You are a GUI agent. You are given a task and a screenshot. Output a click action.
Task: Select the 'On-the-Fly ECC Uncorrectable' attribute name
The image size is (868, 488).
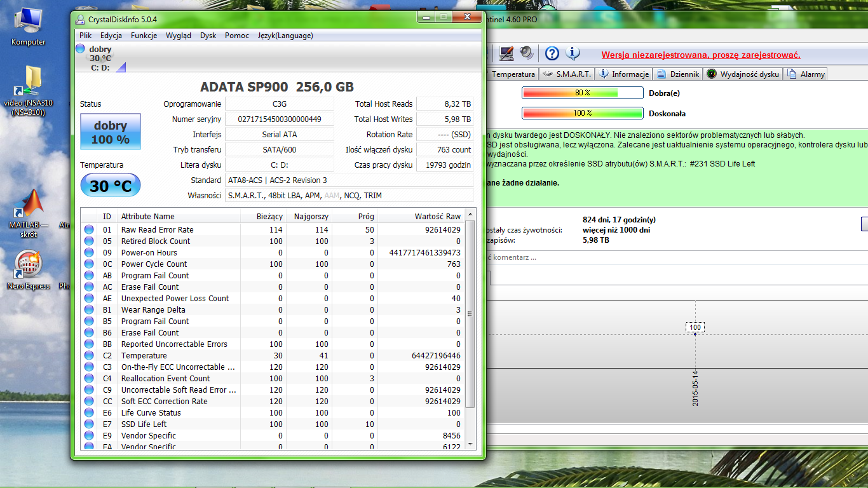pyautogui.click(x=178, y=367)
